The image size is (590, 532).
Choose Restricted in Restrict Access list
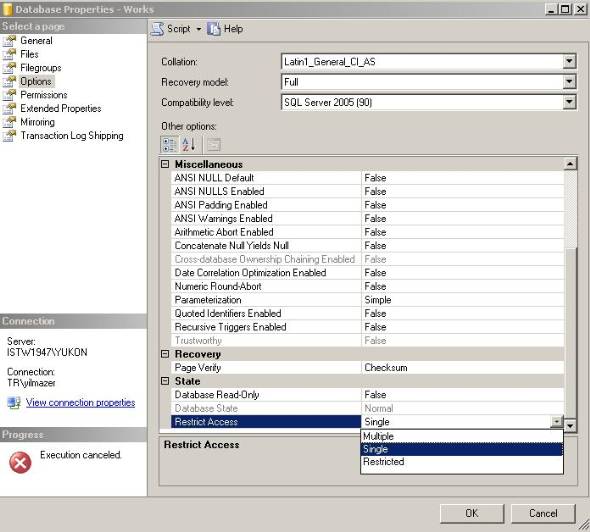click(x=462, y=462)
